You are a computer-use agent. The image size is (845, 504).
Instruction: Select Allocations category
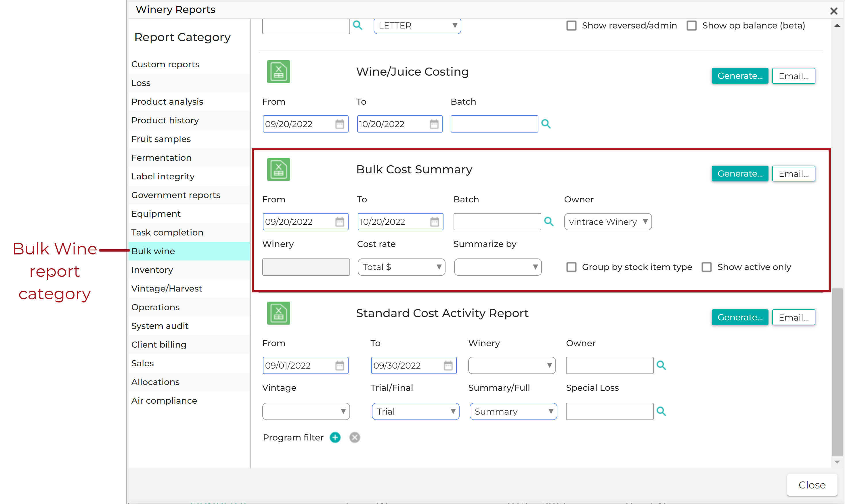point(189,382)
